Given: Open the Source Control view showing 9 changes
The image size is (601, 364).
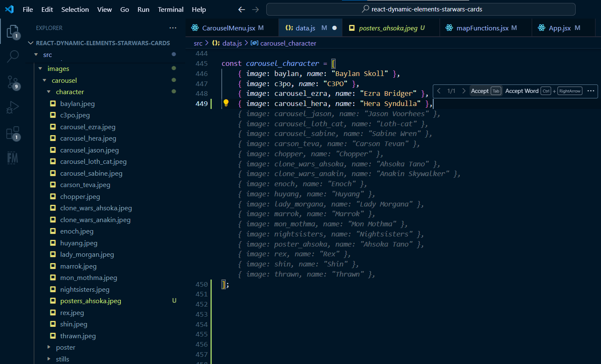Looking at the screenshot, I should tap(13, 82).
